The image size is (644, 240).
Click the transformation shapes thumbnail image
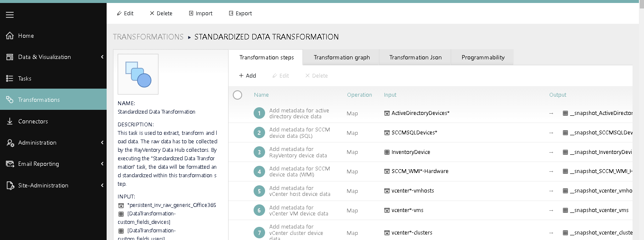(x=138, y=74)
